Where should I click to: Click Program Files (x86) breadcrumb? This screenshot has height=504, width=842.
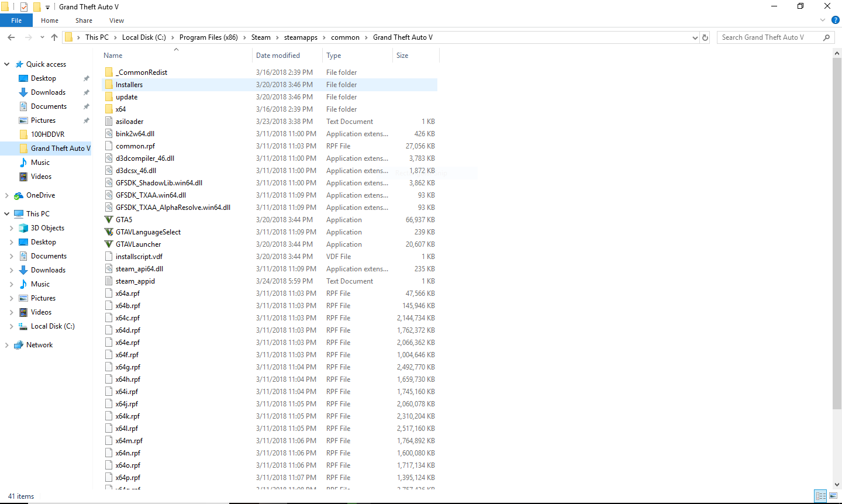pyautogui.click(x=208, y=37)
